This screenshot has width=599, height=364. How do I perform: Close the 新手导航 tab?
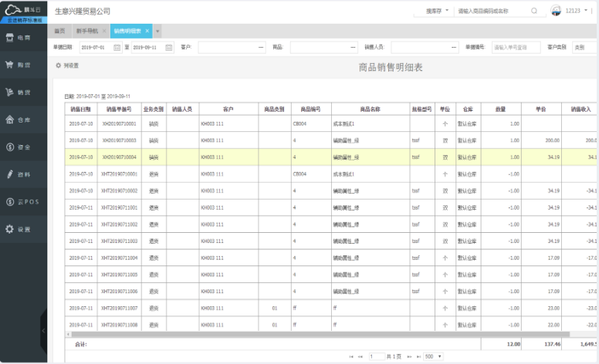point(104,31)
